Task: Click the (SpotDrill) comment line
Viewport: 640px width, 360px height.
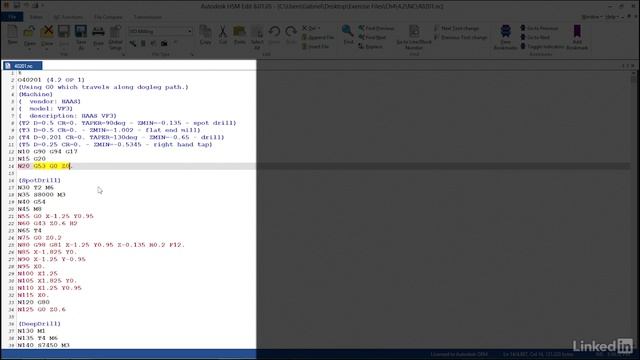Action: coord(39,180)
